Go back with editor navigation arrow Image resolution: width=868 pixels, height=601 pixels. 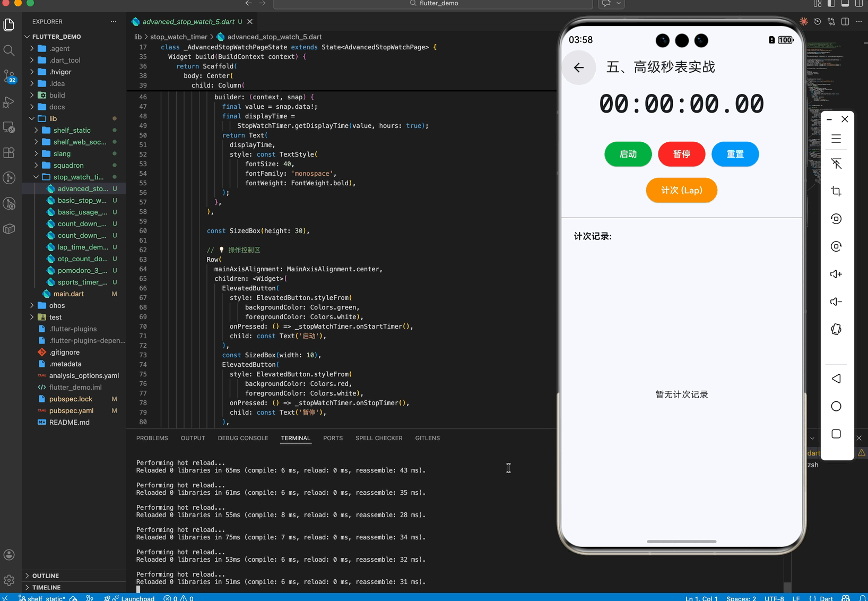(x=248, y=3)
